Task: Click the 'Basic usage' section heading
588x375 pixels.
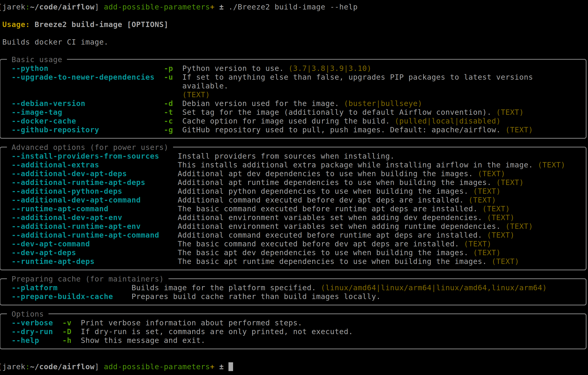Action: [37, 60]
